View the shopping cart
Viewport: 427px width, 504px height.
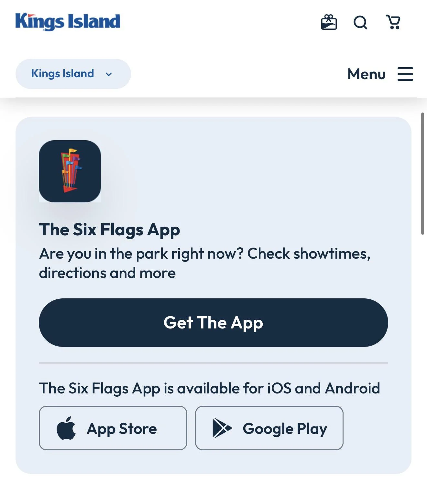[393, 22]
